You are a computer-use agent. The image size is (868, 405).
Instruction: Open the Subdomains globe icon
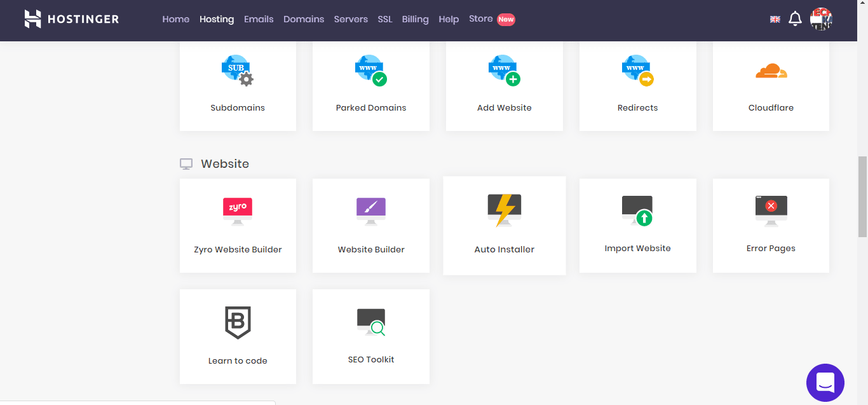click(237, 70)
